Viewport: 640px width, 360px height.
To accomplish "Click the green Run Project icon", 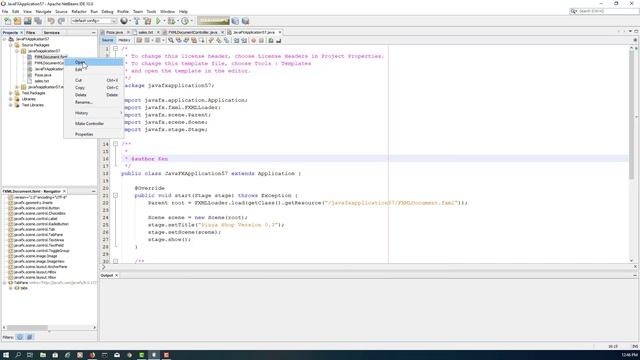I will tap(158, 21).
